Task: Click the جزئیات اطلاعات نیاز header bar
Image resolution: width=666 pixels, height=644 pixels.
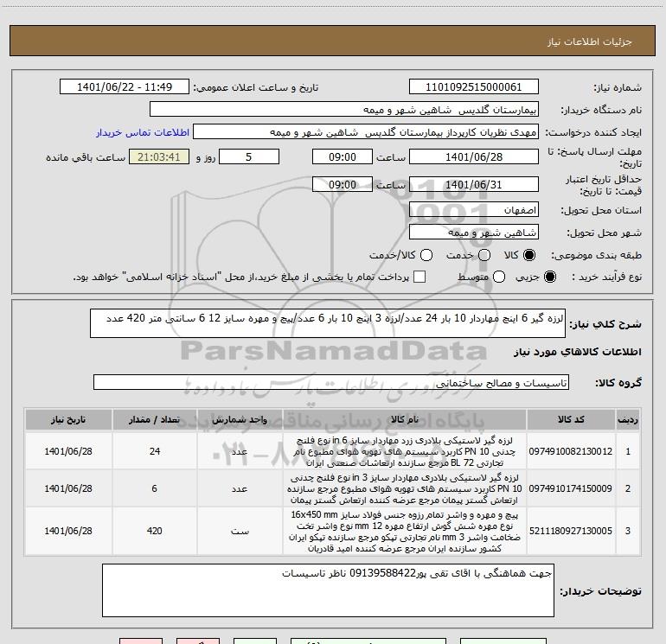Action: pos(333,41)
